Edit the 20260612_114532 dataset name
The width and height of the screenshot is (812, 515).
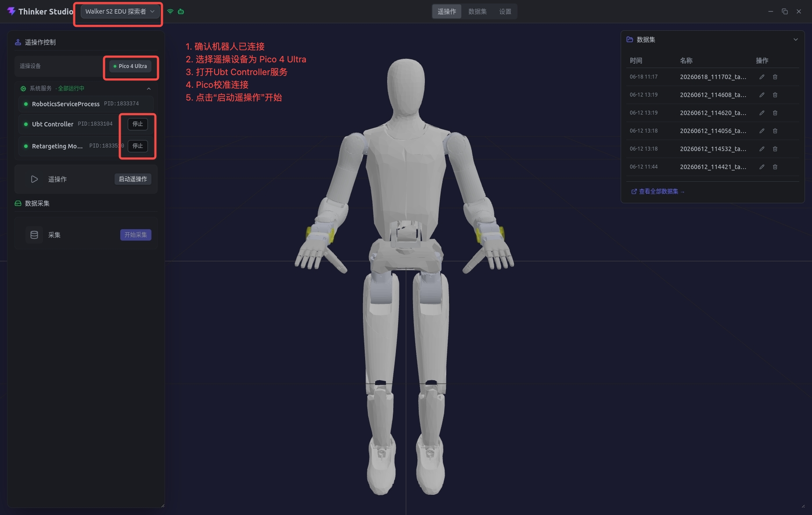tap(762, 149)
